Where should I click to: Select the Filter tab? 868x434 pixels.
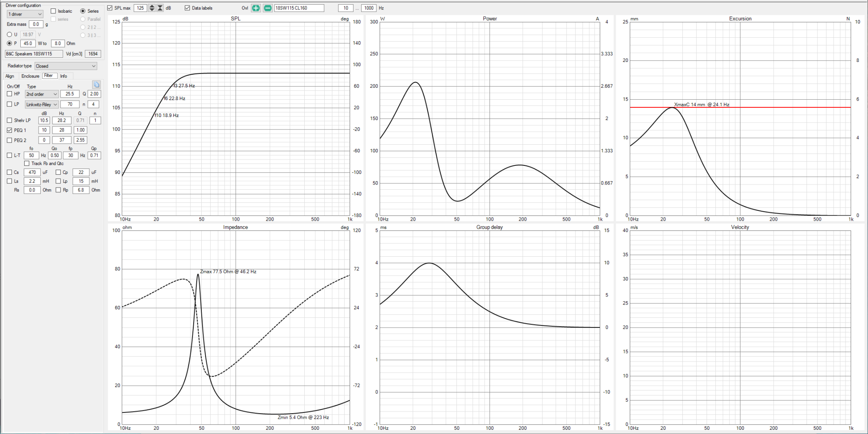[49, 76]
